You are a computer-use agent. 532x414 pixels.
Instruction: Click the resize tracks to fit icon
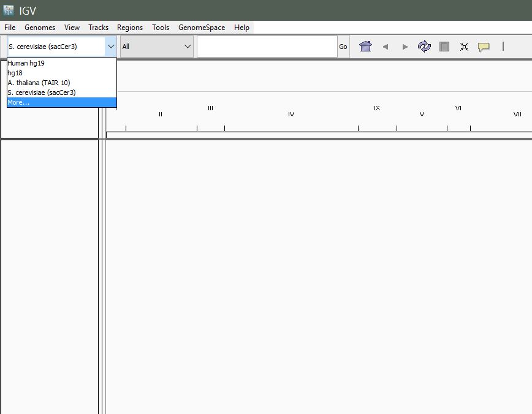[464, 47]
